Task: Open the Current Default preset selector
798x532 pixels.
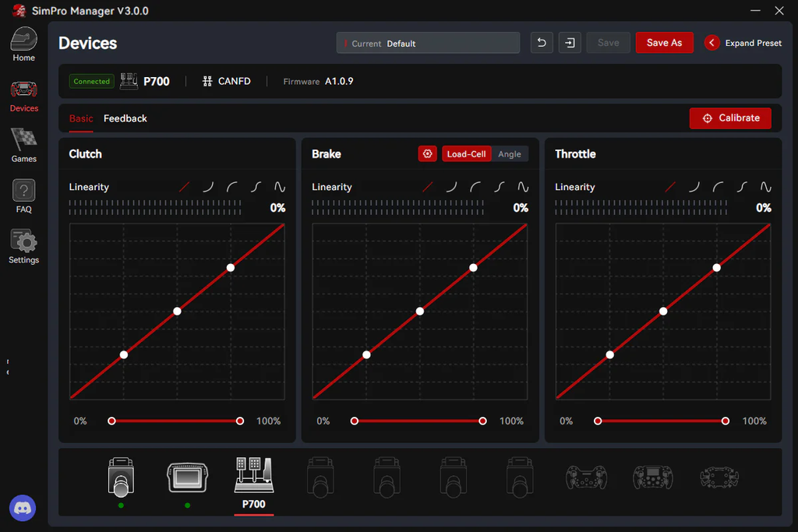Action: tap(428, 44)
